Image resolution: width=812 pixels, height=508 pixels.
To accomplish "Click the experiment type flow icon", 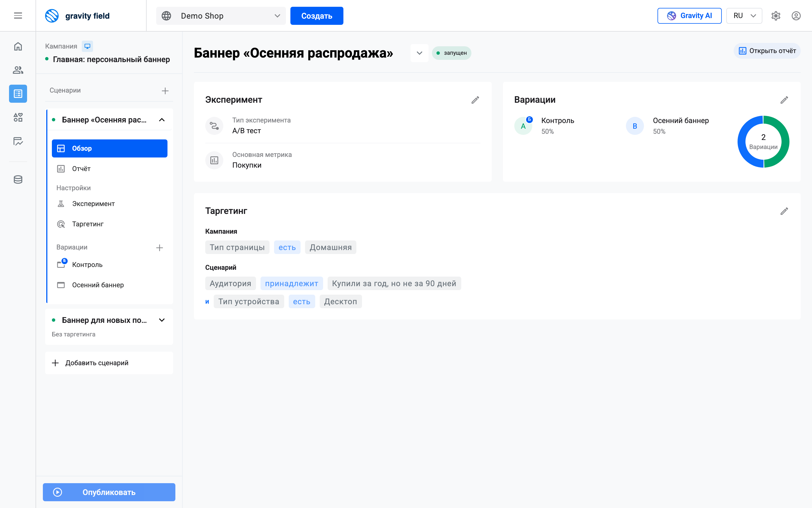I will (214, 126).
